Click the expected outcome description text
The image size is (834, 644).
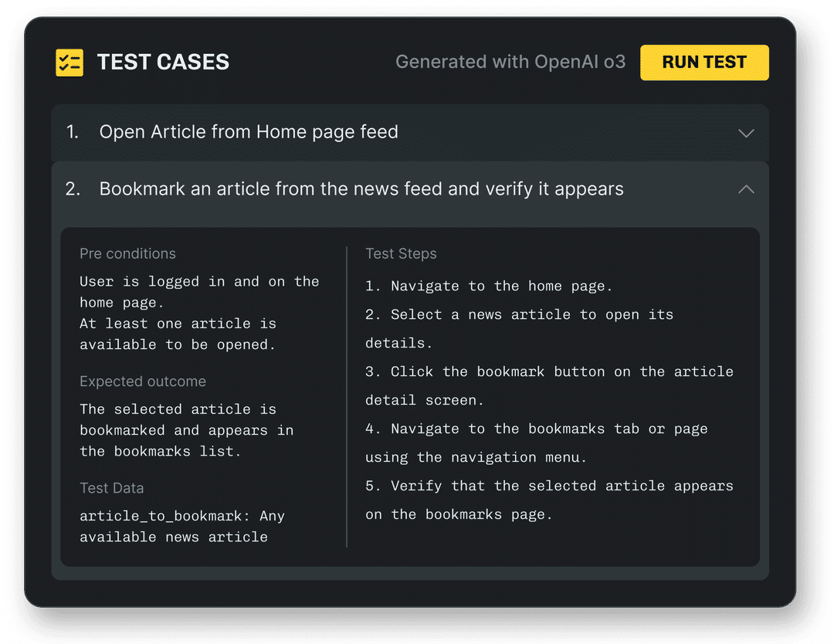click(x=186, y=430)
